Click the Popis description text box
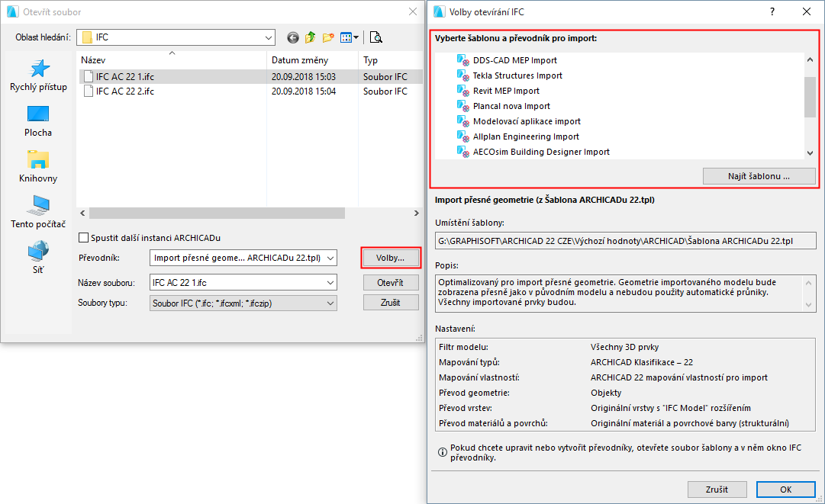Image resolution: width=825 pixels, height=504 pixels. pyautogui.click(x=626, y=292)
